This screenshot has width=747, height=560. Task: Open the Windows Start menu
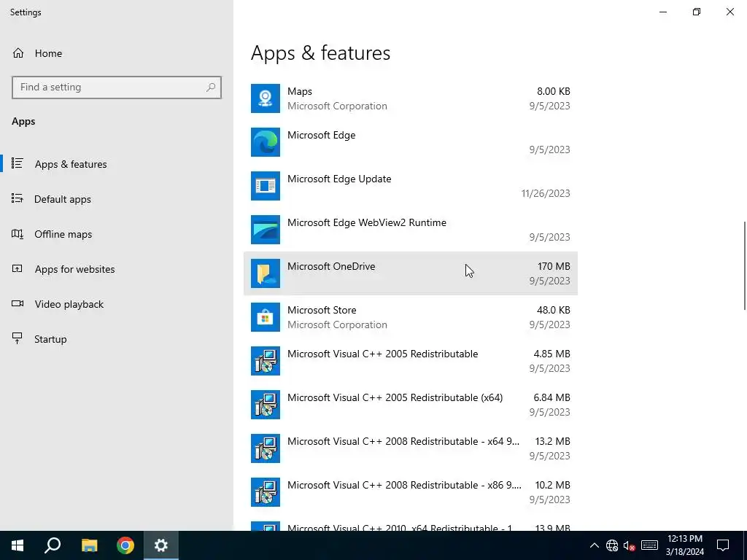click(x=18, y=545)
